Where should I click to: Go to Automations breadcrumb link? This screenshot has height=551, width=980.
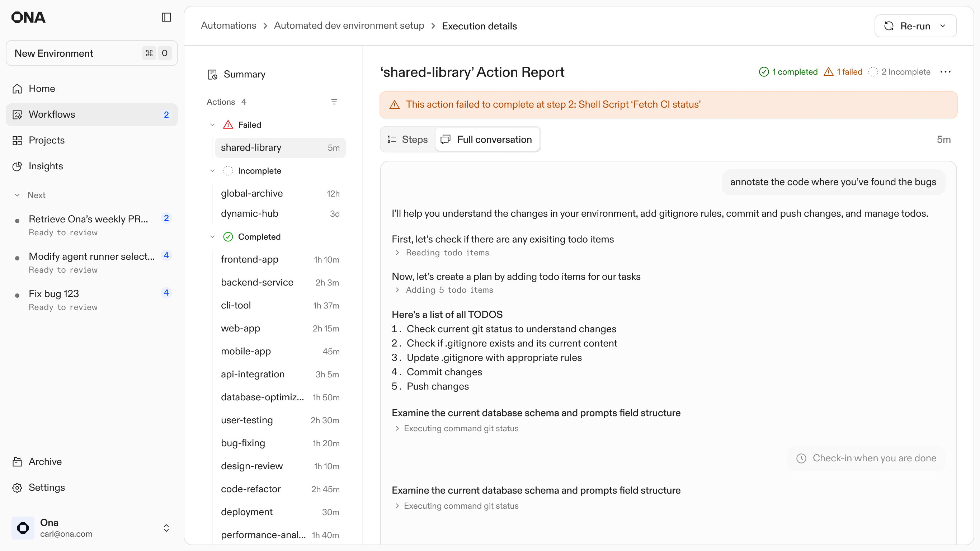point(228,26)
